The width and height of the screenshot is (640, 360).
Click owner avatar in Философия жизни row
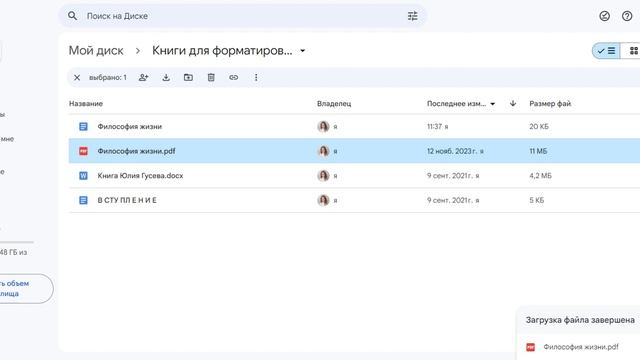tap(323, 127)
